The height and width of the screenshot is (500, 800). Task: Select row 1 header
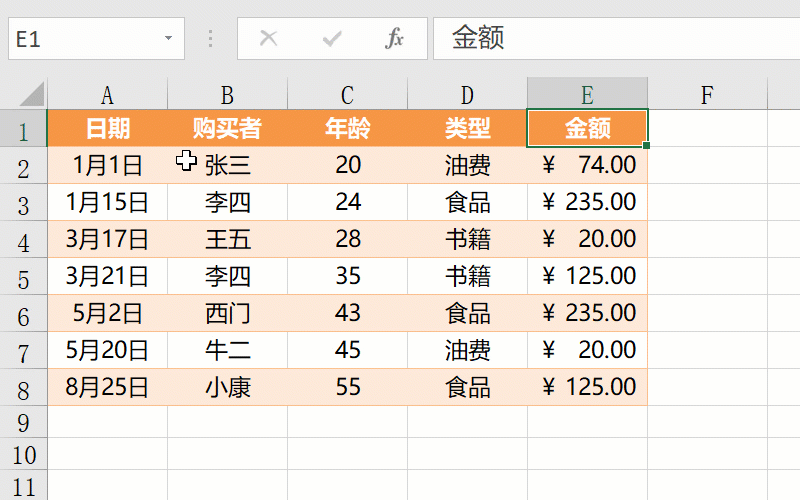click(23, 128)
